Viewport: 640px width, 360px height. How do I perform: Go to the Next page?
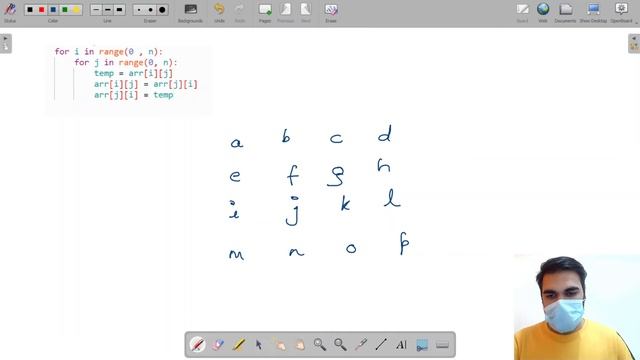(x=306, y=12)
